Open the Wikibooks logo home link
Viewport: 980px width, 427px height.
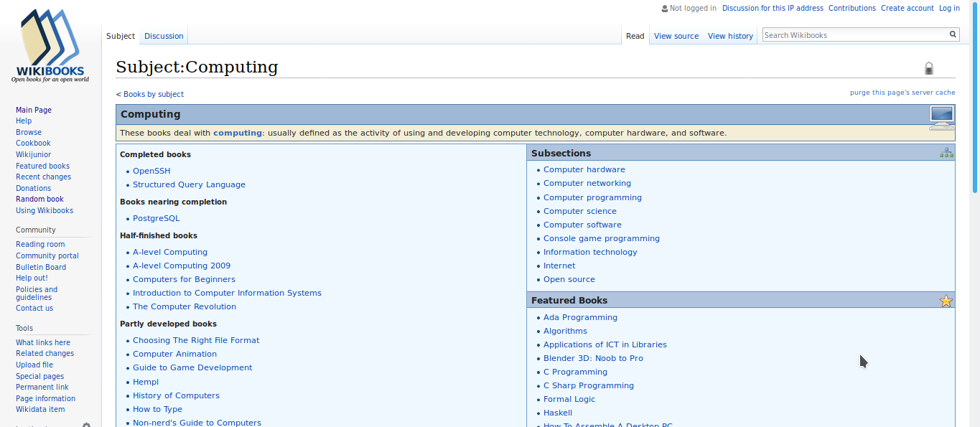pyautogui.click(x=50, y=47)
